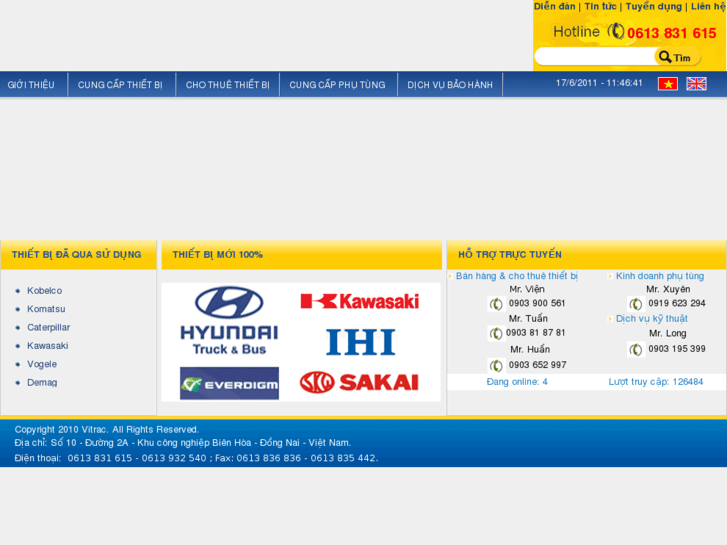This screenshot has height=545, width=727.
Task: Click phone icon beside 0903 81 87 81
Action: [496, 333]
